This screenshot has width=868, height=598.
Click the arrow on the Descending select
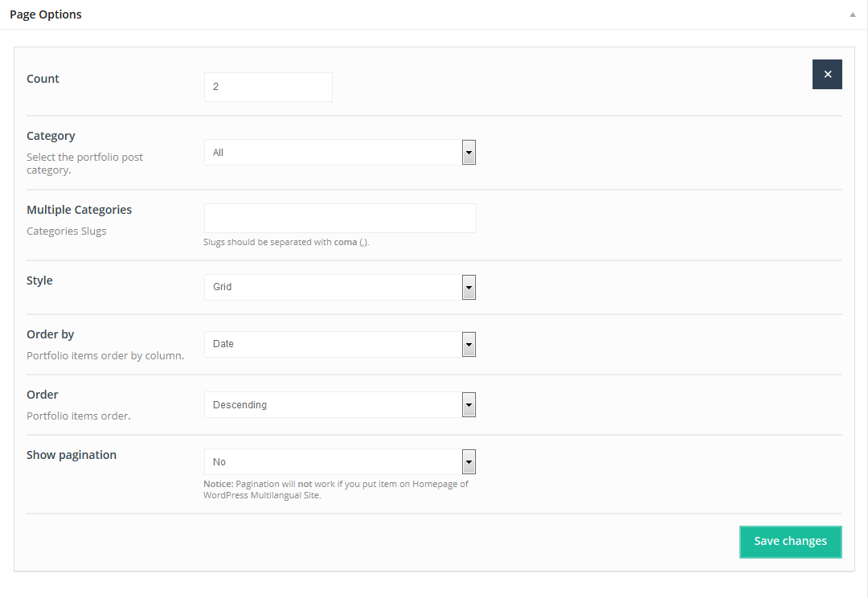pyautogui.click(x=469, y=405)
